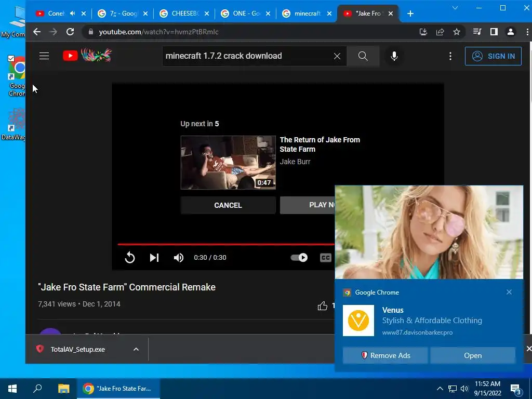This screenshot has height=399, width=532.
Task: Reload the page with refresh icon
Action: [70, 32]
